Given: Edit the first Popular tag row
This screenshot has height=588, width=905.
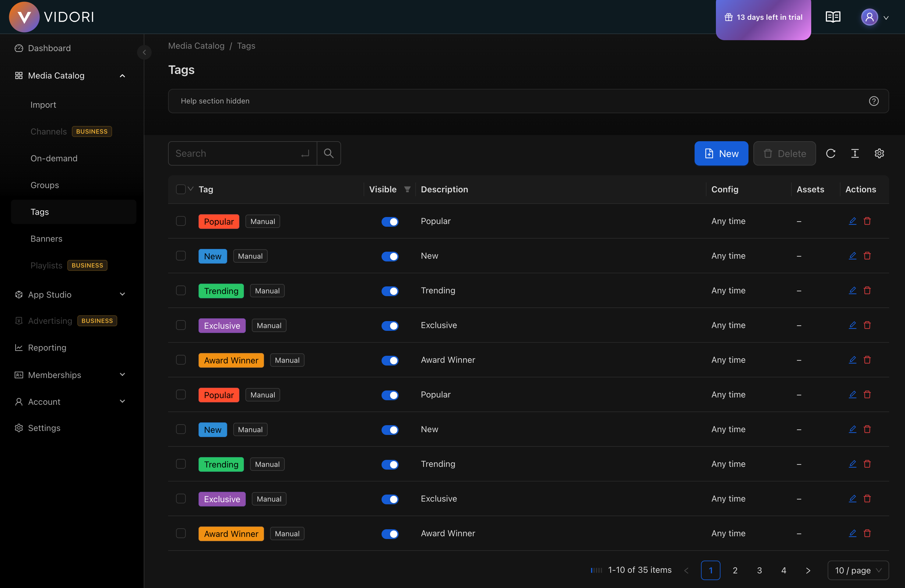Looking at the screenshot, I should tap(852, 221).
